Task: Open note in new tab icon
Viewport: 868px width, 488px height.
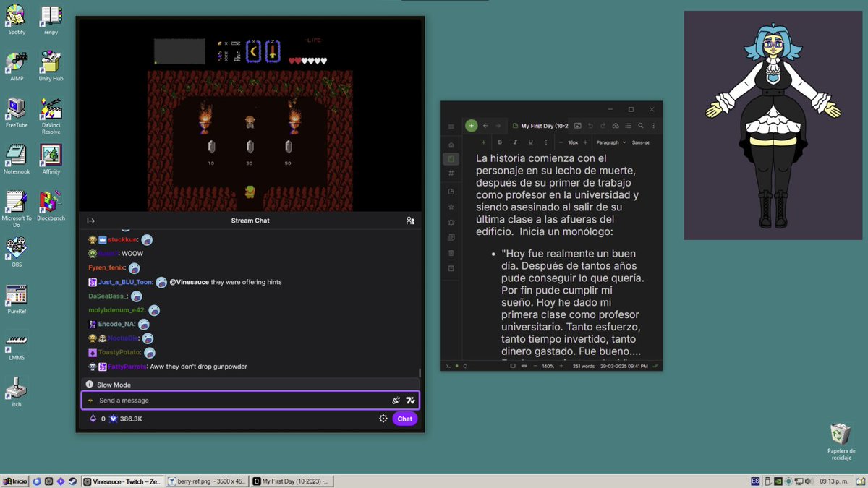Action: click(x=577, y=126)
